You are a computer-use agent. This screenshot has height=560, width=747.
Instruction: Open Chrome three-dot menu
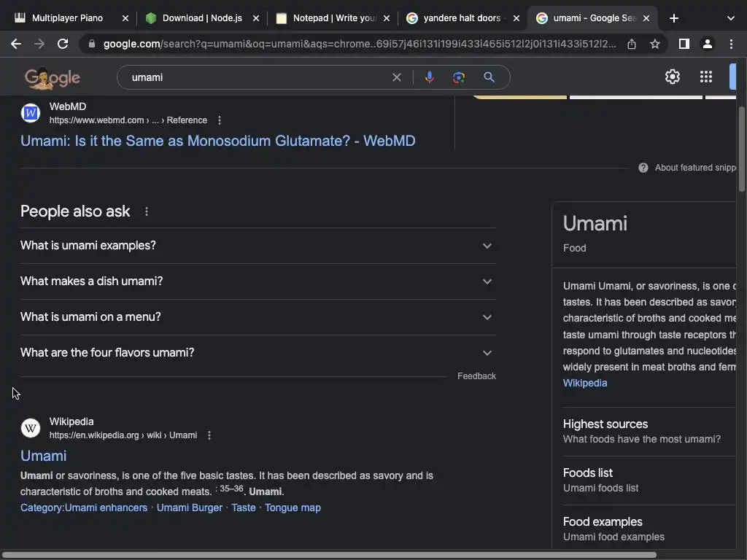731,44
